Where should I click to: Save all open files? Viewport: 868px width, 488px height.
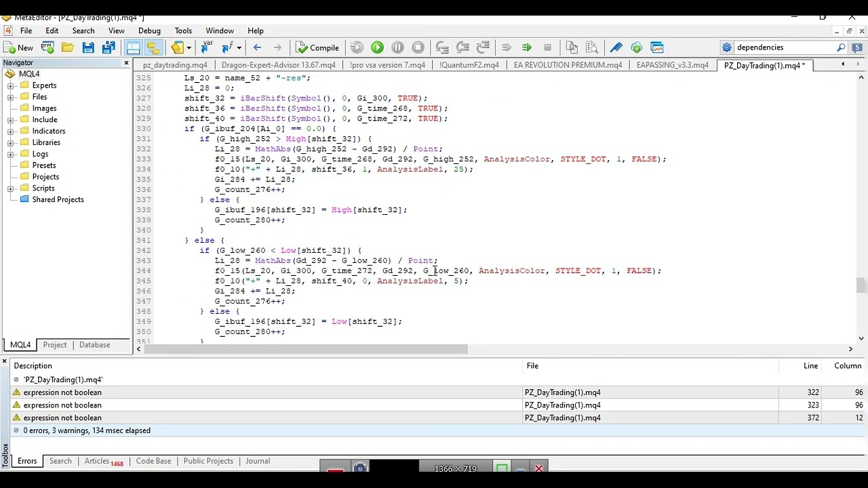108,47
